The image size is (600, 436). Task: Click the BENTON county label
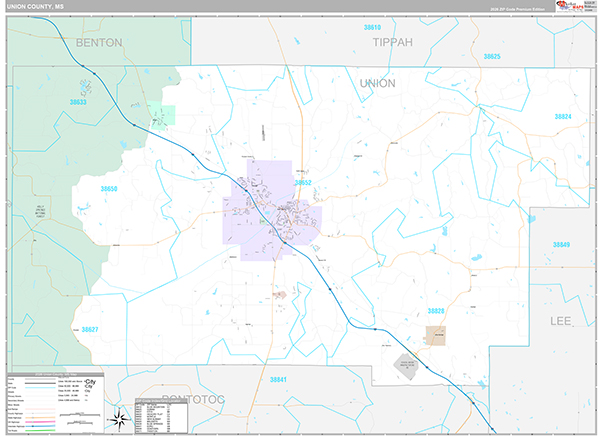(x=98, y=43)
